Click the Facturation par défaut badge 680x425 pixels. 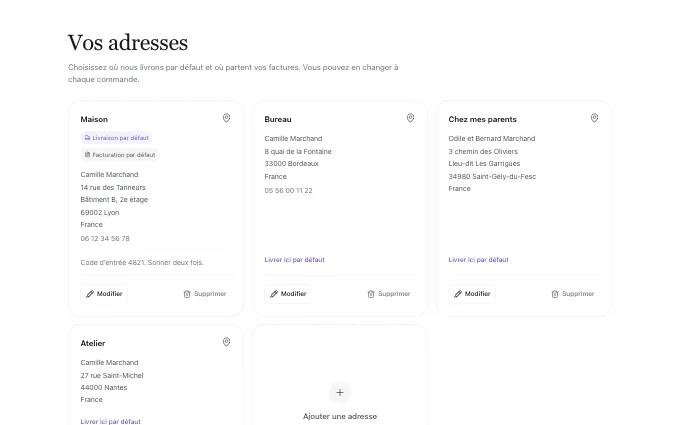(120, 155)
